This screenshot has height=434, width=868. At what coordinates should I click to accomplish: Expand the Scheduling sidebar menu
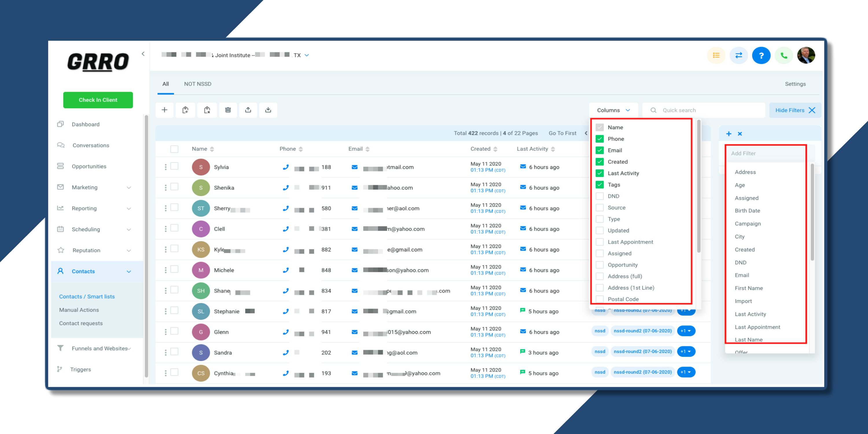point(129,229)
